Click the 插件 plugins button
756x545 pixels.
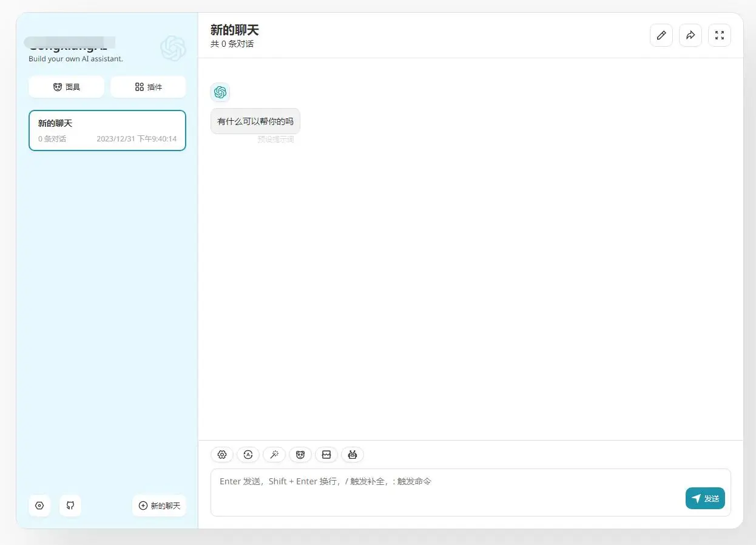(148, 87)
